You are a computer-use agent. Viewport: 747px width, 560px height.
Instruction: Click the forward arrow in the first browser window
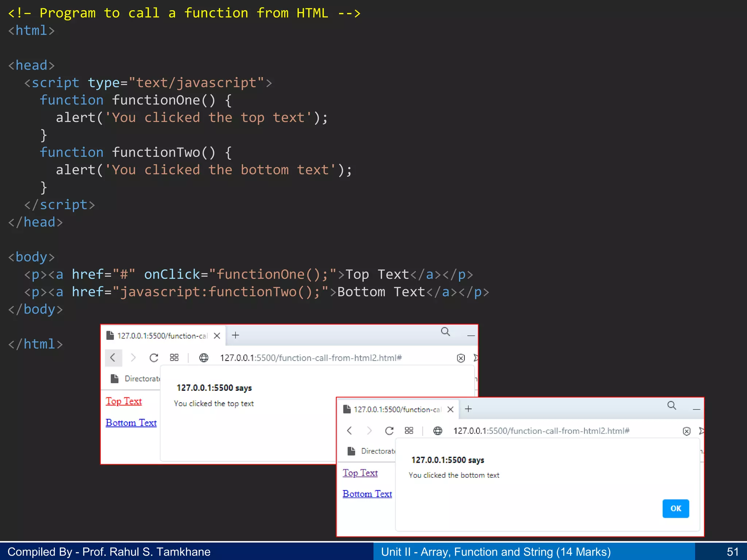coord(133,358)
